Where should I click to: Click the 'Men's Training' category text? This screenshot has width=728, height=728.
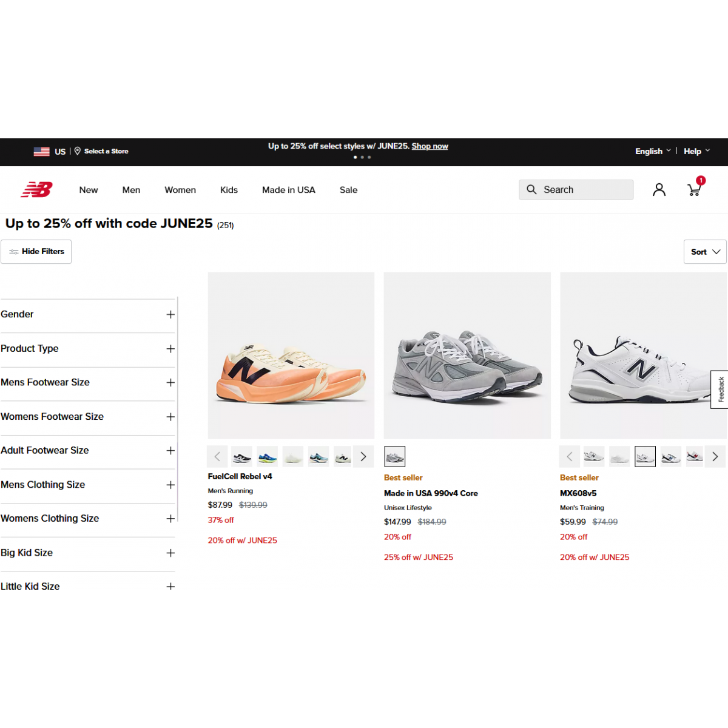pyautogui.click(x=582, y=508)
